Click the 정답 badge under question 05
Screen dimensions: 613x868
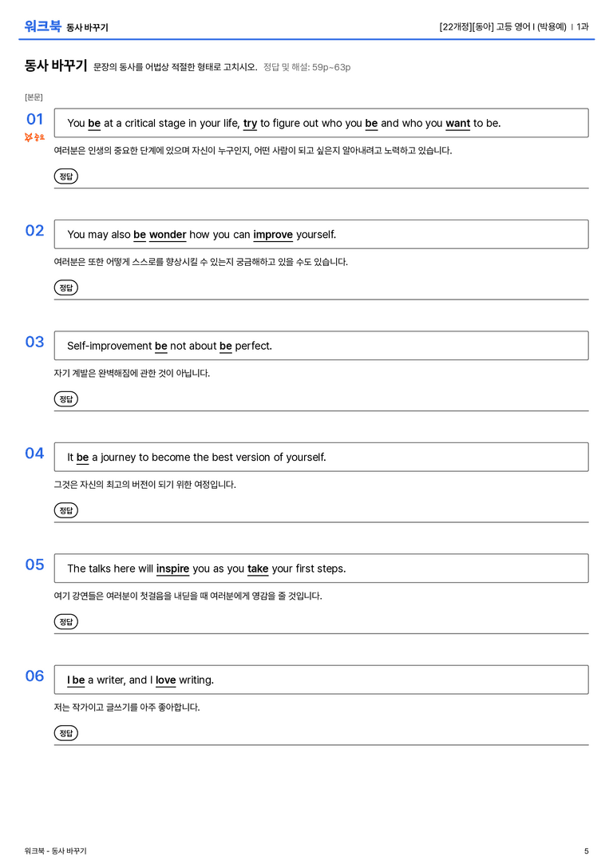[x=65, y=621]
